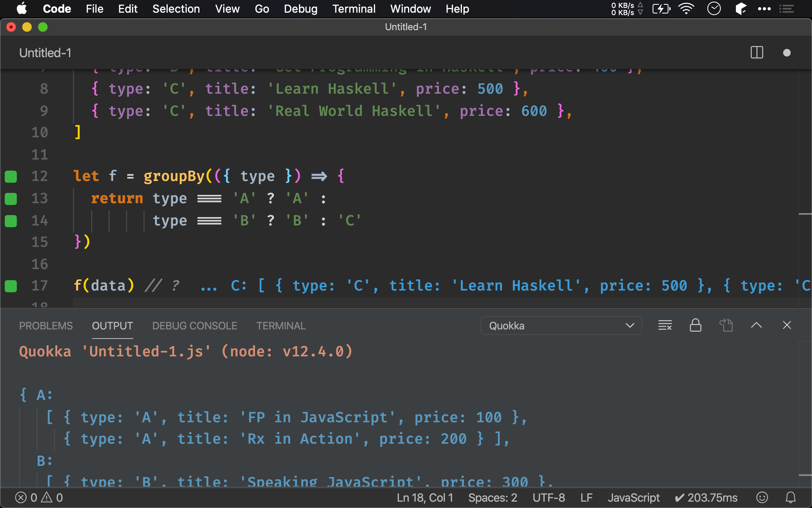Click the price value 600
Screen dimensions: 812x508
[x=534, y=111]
